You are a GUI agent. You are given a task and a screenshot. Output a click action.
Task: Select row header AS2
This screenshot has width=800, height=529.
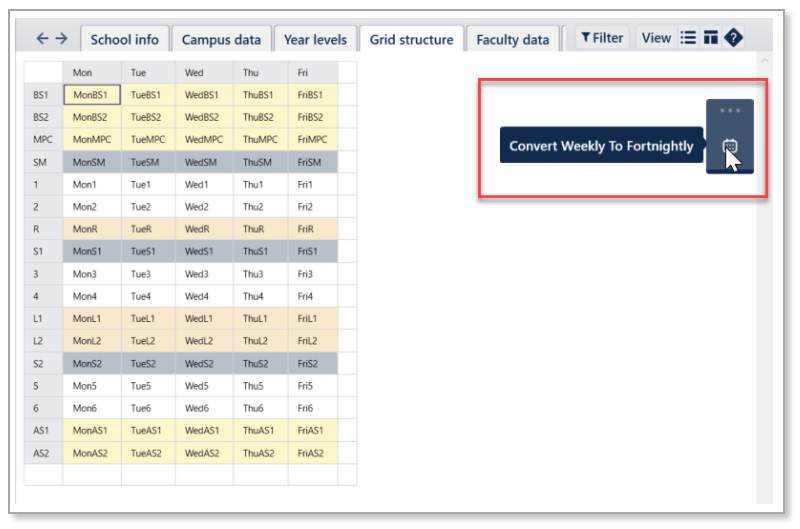tap(43, 453)
